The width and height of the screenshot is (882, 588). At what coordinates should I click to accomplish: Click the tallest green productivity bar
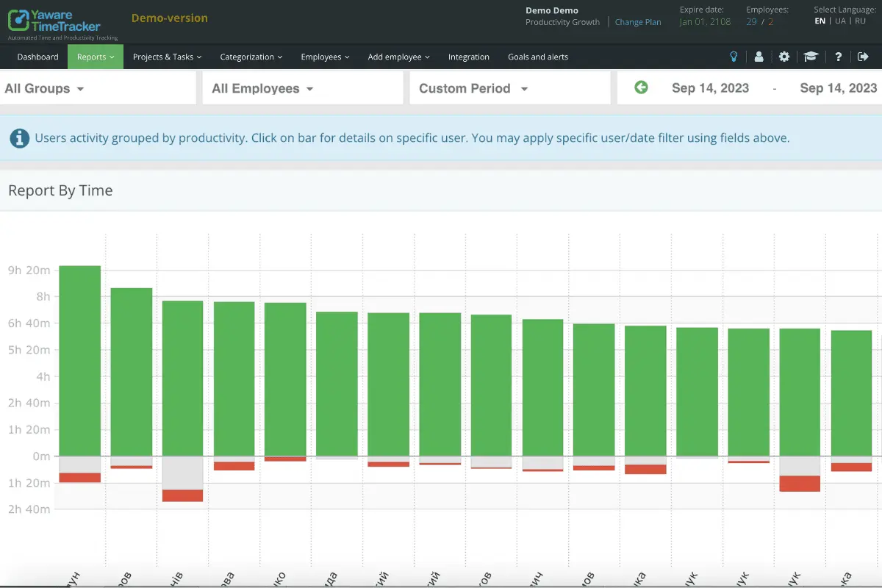[x=79, y=361]
